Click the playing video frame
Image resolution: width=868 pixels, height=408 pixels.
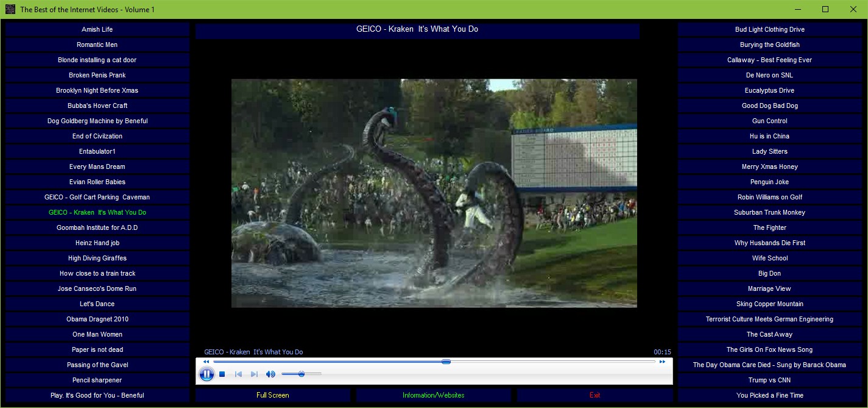click(434, 193)
